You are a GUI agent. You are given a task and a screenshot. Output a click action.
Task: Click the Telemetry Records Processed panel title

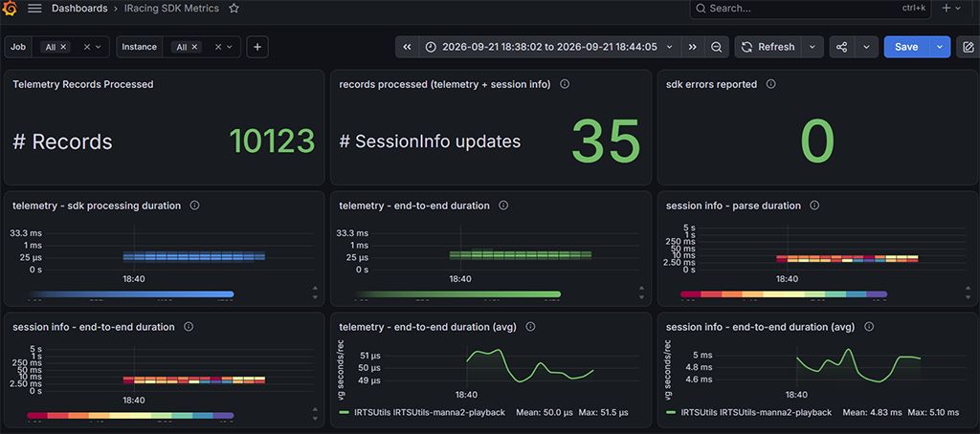[x=83, y=84]
